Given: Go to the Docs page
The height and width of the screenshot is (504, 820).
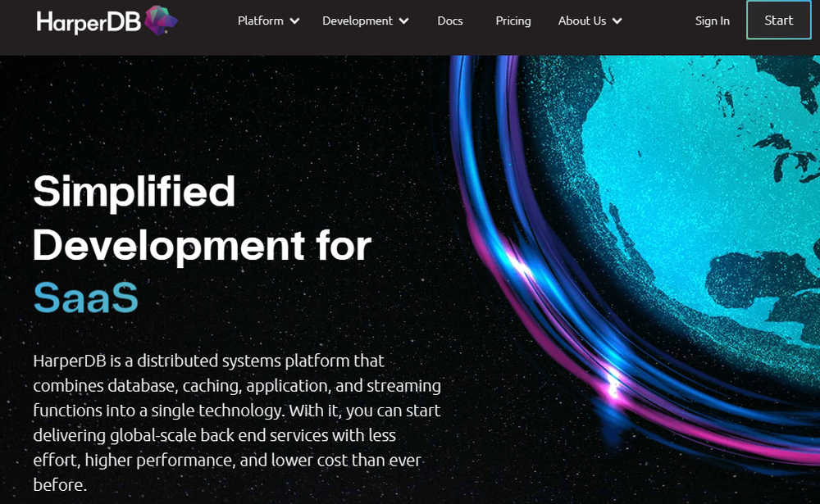Looking at the screenshot, I should tap(449, 21).
